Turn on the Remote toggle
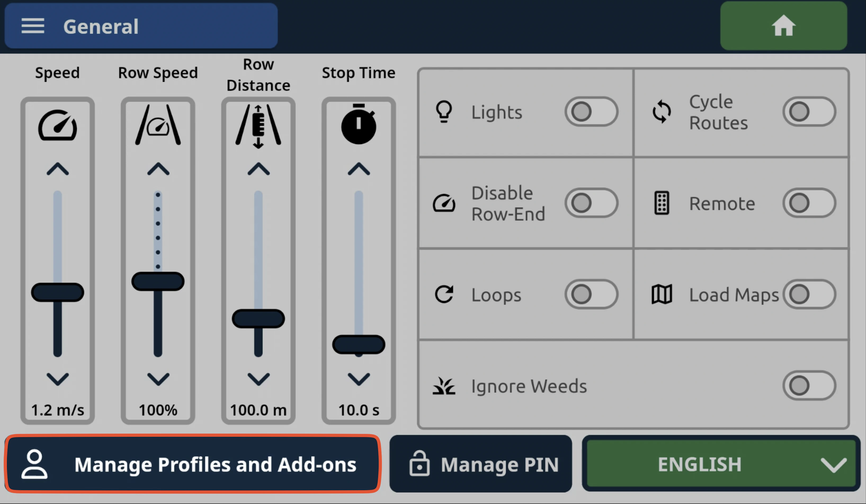This screenshot has width=866, height=504. tap(809, 203)
